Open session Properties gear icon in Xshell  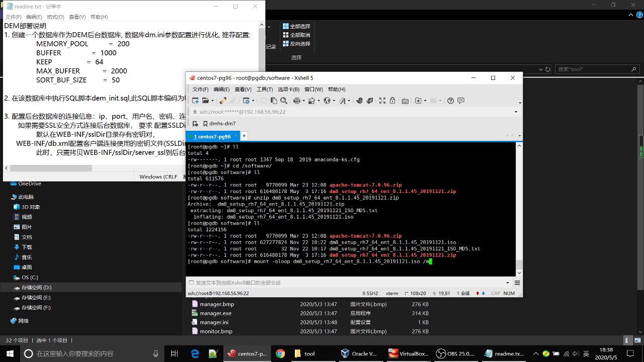pos(246,101)
